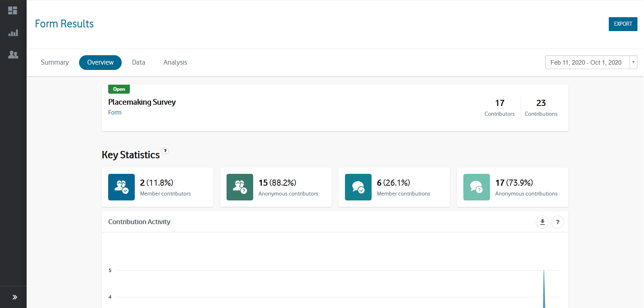Open the users sidebar icon
This screenshot has width=644, height=308.
click(13, 54)
